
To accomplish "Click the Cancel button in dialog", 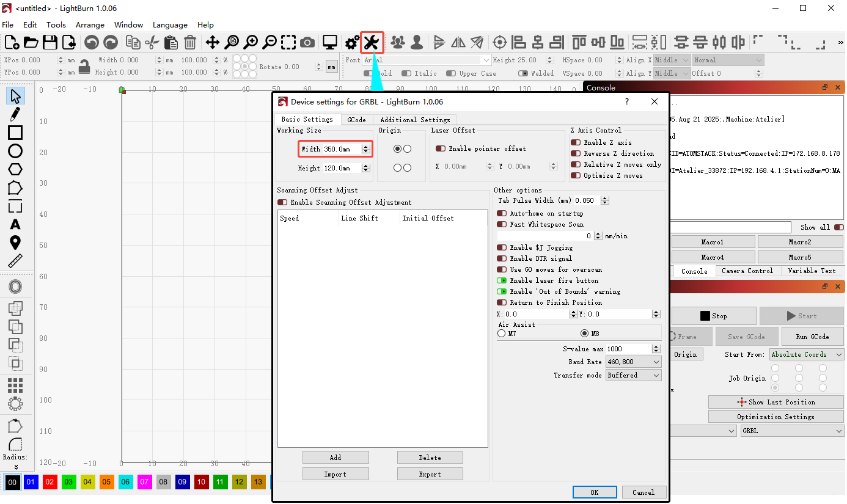I will tap(644, 492).
